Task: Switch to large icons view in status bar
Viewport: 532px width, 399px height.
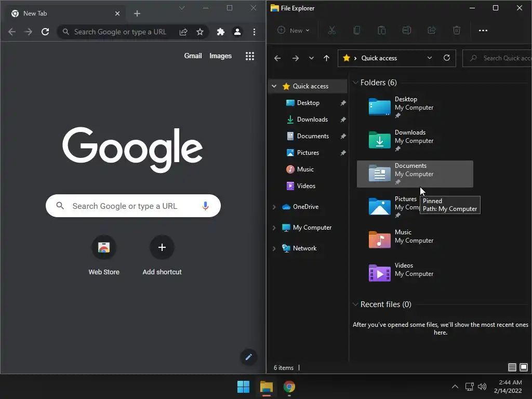Action: click(524, 367)
